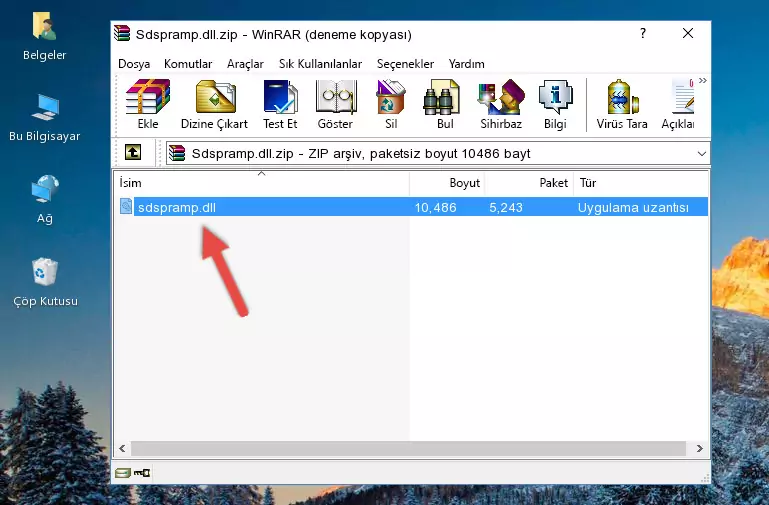The width and height of the screenshot is (769, 505).
Task: Click the Sil delete icon
Action: 391,104
